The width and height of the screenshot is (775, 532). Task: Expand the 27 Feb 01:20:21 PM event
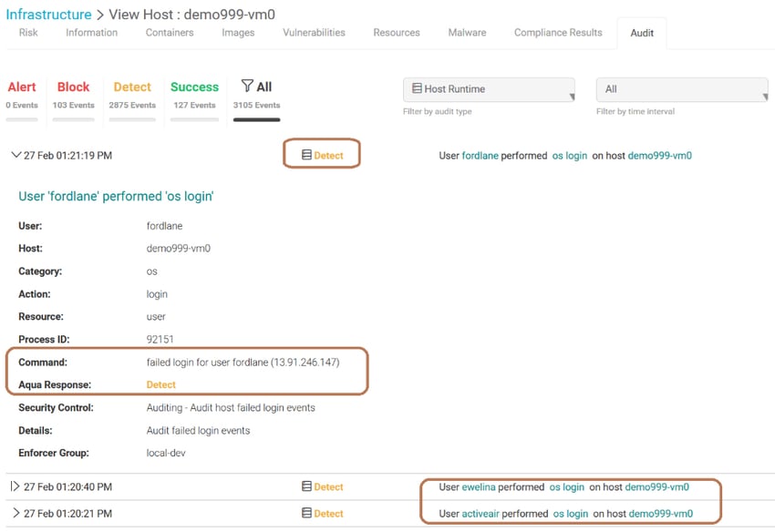coord(15,513)
